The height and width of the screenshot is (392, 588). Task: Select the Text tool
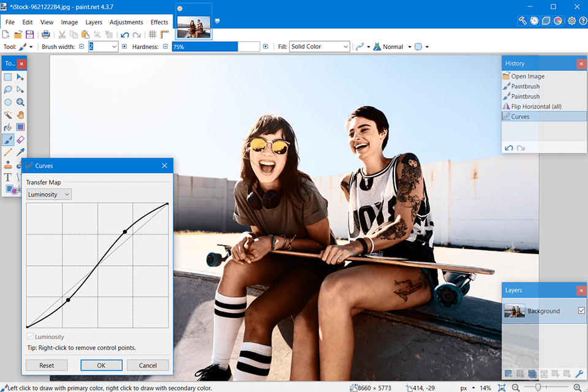click(x=8, y=178)
